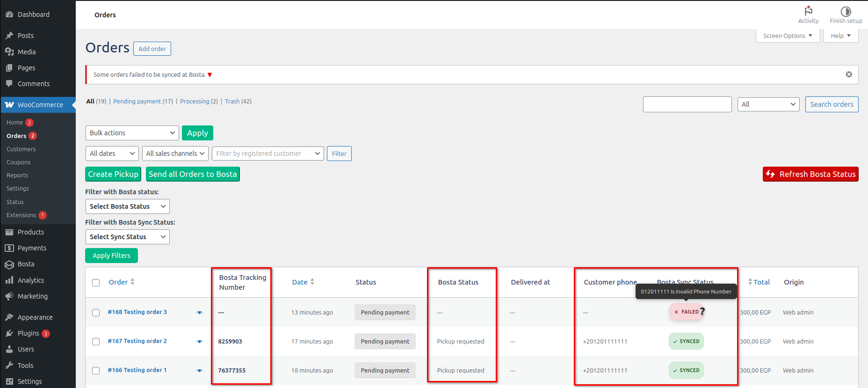Open the Bulk actions dropdown
Screen dimensions: 868x388
[132, 133]
